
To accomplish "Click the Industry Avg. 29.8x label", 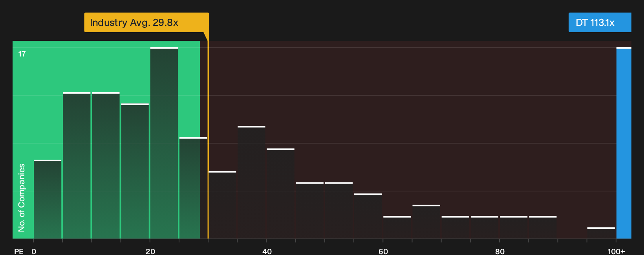I will point(146,22).
